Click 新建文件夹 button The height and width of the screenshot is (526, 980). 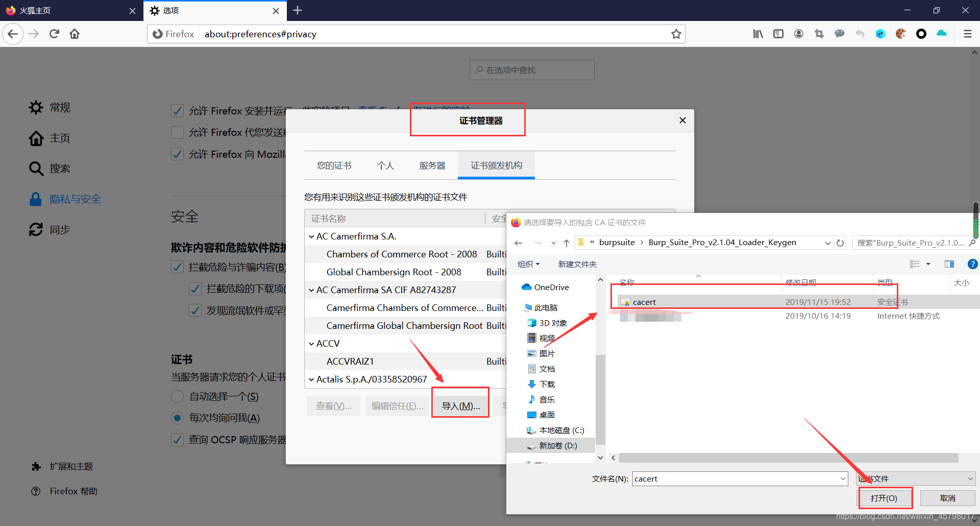pos(577,264)
